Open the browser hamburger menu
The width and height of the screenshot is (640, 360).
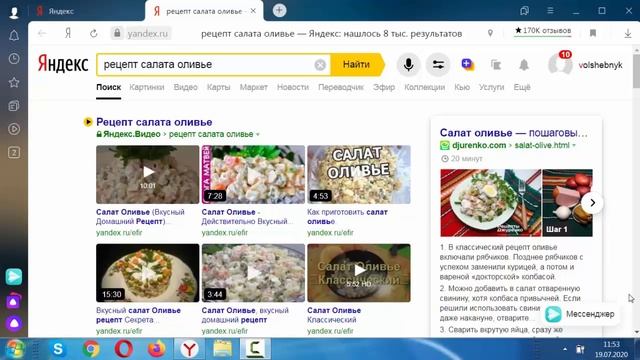(550, 11)
